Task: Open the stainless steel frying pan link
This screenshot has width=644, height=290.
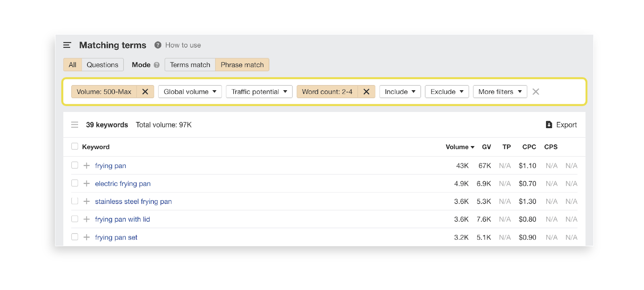Action: [x=133, y=201]
